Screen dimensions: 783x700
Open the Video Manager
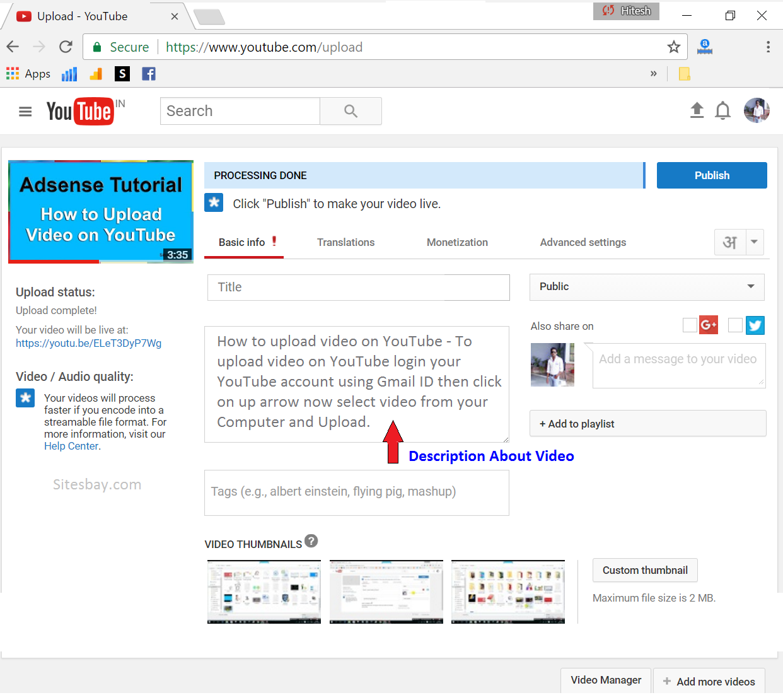pyautogui.click(x=606, y=680)
